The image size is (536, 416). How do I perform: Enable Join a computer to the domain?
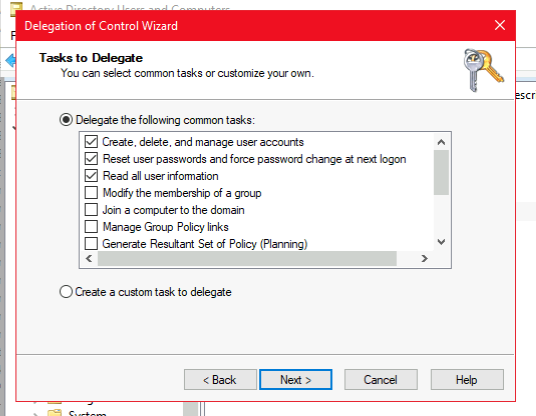coord(91,210)
